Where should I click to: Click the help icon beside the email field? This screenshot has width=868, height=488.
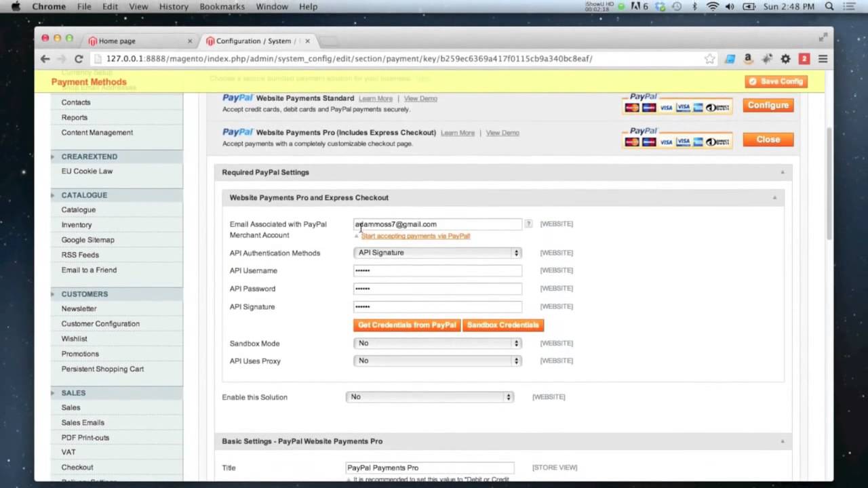pyautogui.click(x=528, y=224)
